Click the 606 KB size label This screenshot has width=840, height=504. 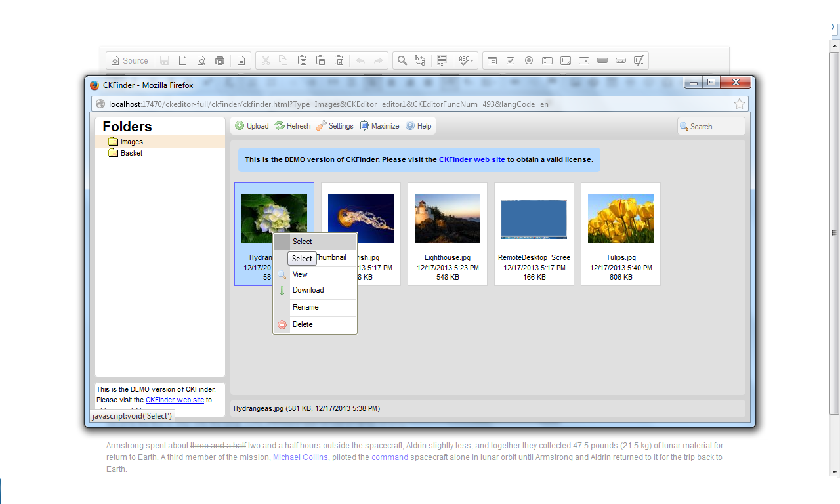[621, 278]
